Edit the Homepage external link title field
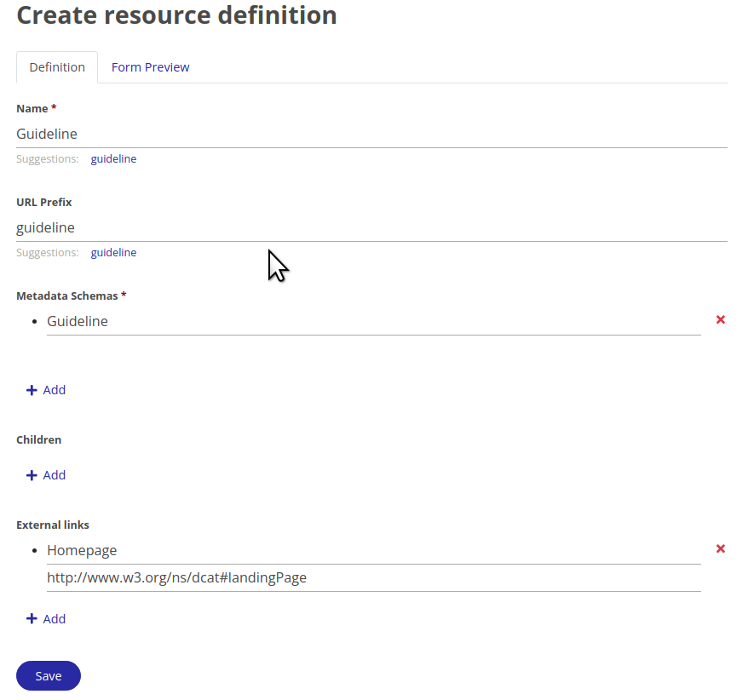The image size is (754, 700). [374, 550]
